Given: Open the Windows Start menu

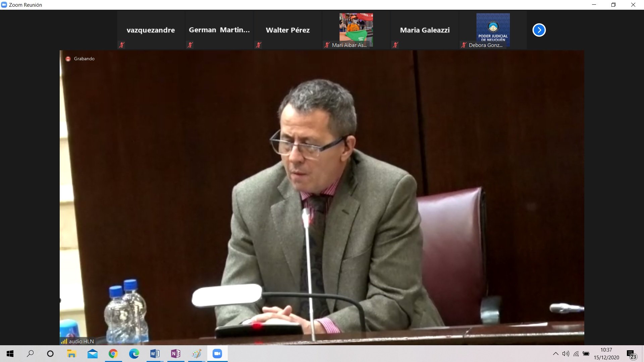Looking at the screenshot, I should coord(10,354).
